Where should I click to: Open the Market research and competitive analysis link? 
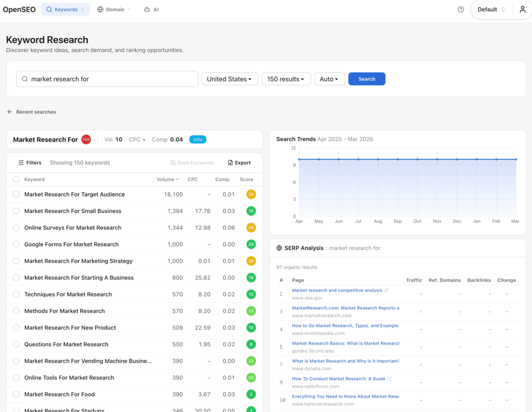pyautogui.click(x=337, y=290)
